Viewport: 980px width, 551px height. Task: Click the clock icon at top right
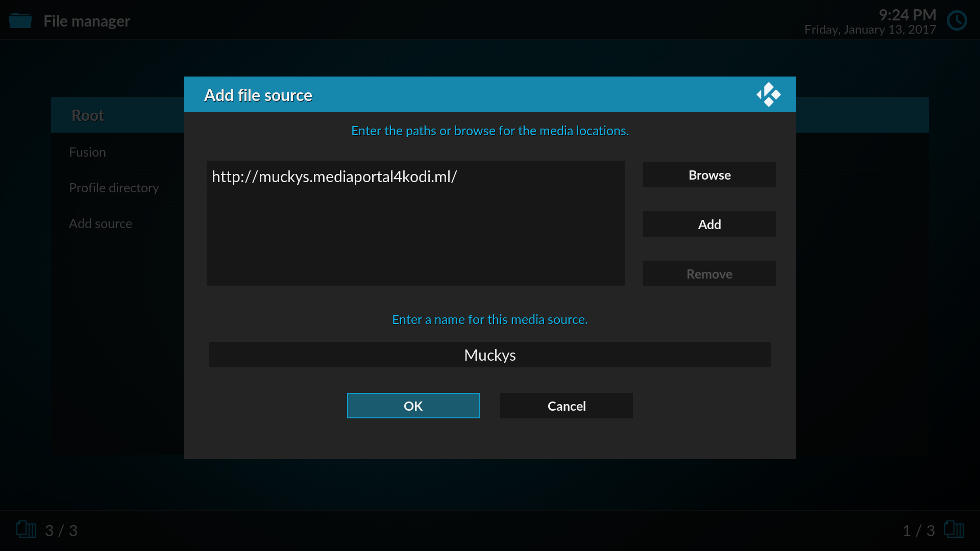tap(957, 21)
